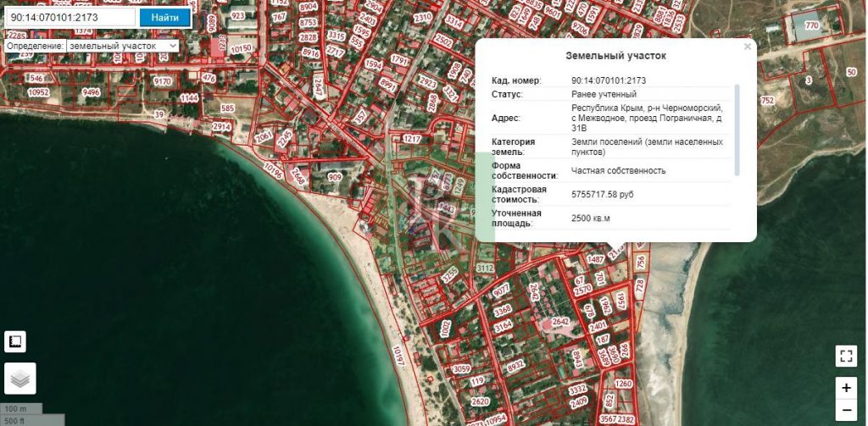The image size is (868, 426).
Task: Click the popup's vertical scrollbar
Action: click(x=737, y=127)
